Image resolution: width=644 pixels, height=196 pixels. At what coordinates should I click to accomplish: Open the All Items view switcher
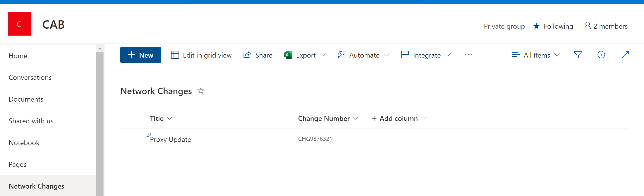pos(536,55)
